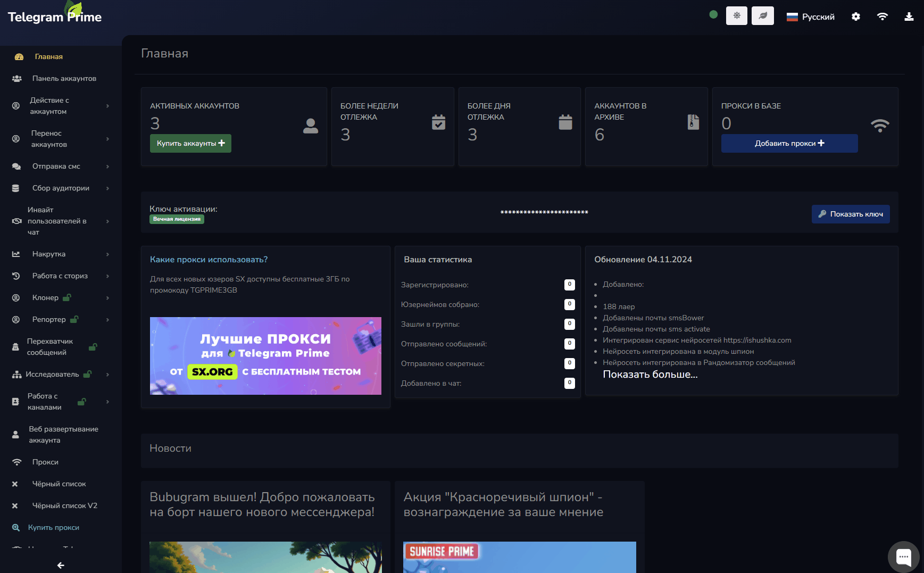The height and width of the screenshot is (573, 924).
Task: Click the Wi-Fi icon in proxies card
Action: (x=880, y=126)
